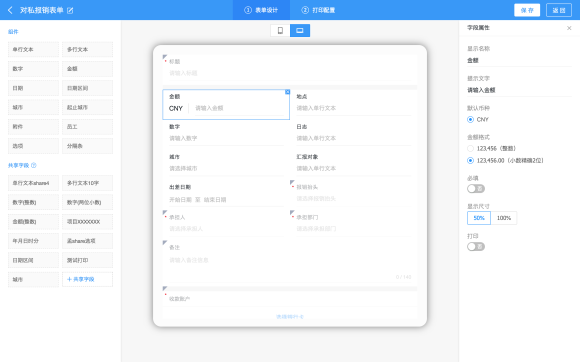580x362 pixels.
Task: Switch to tablet/desktop preview
Action: pyautogui.click(x=300, y=30)
